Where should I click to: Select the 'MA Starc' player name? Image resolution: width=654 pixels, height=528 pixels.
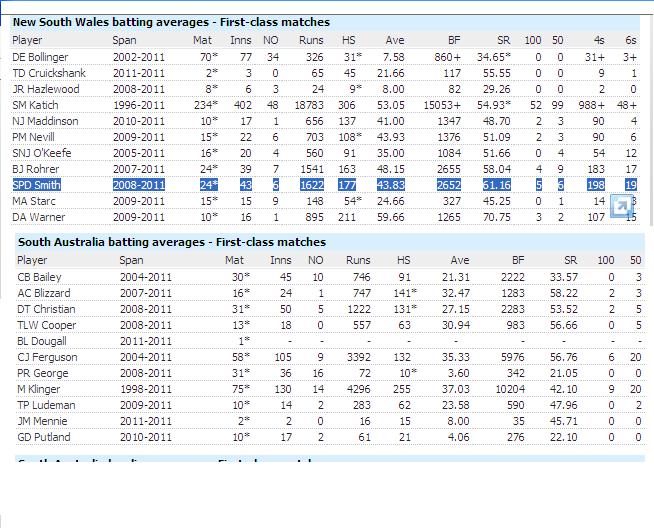click(34, 201)
